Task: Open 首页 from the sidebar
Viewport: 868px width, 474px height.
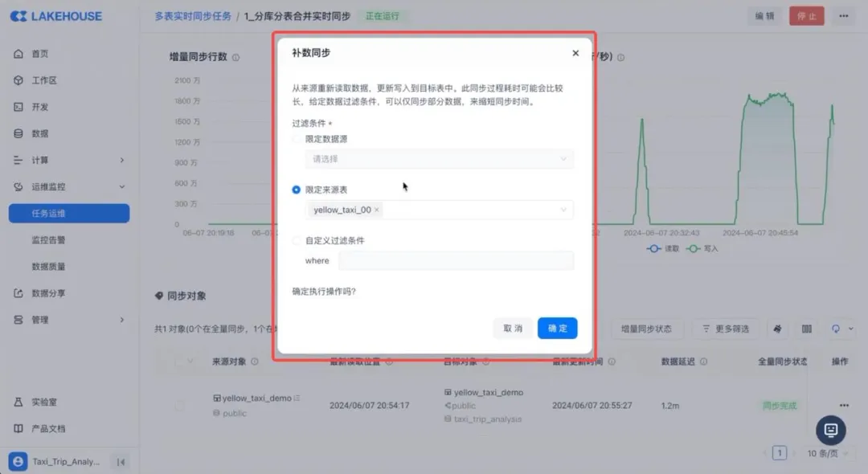Action: coord(40,54)
